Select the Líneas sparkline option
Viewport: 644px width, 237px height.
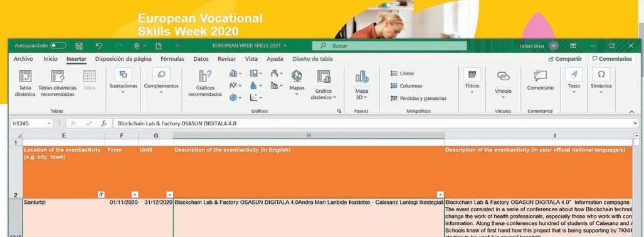(x=402, y=73)
